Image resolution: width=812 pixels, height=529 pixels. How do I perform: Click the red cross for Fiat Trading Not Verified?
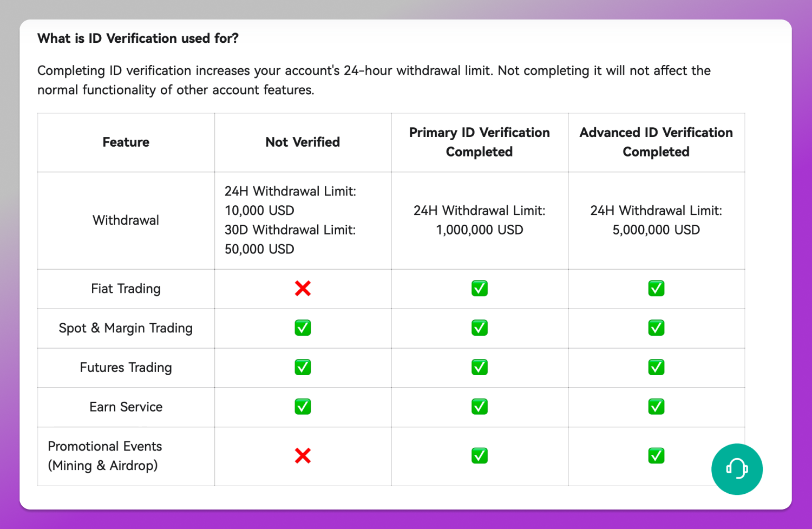[x=303, y=289]
